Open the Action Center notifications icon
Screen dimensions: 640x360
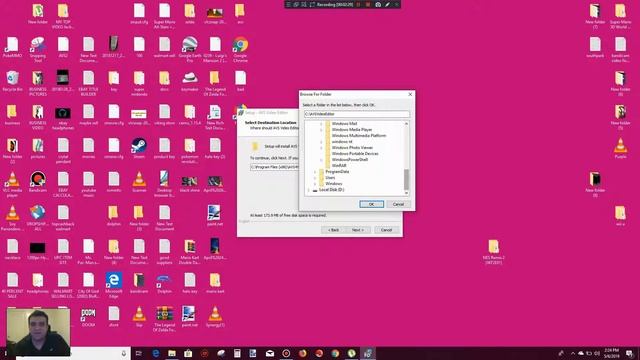[x=629, y=353]
